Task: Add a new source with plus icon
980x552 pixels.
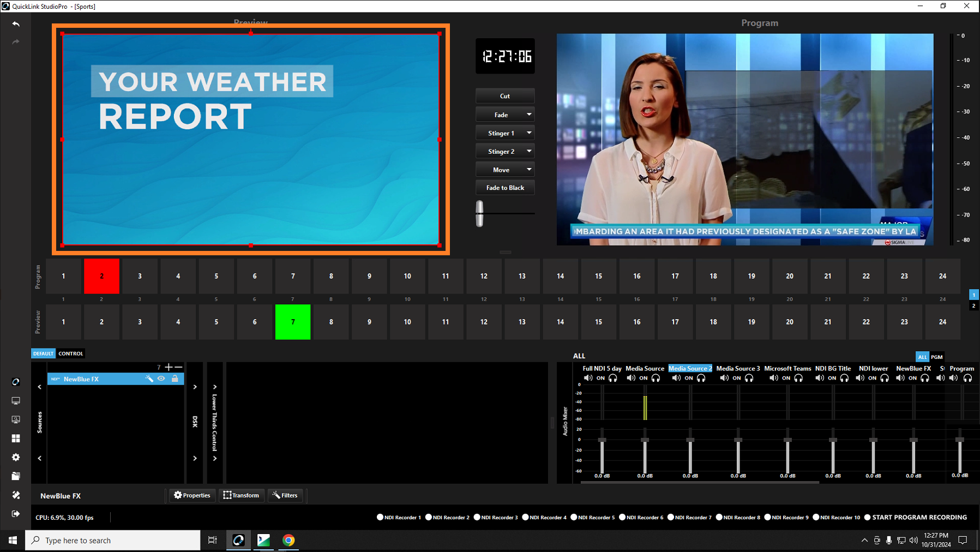Action: tap(169, 367)
